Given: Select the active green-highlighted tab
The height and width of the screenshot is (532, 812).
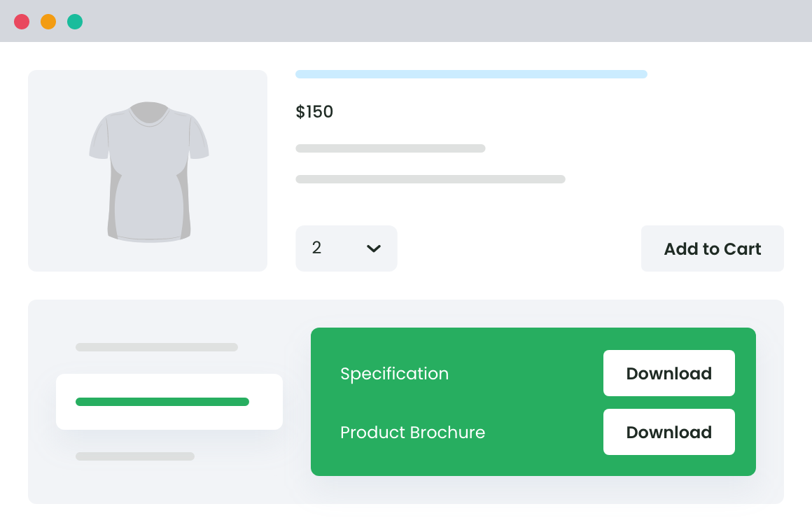Looking at the screenshot, I should point(169,402).
